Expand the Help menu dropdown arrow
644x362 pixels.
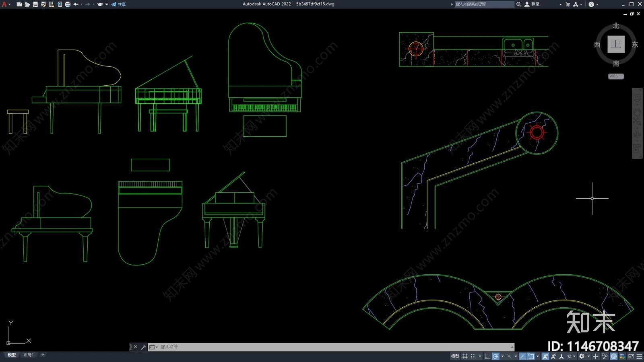[597, 4]
